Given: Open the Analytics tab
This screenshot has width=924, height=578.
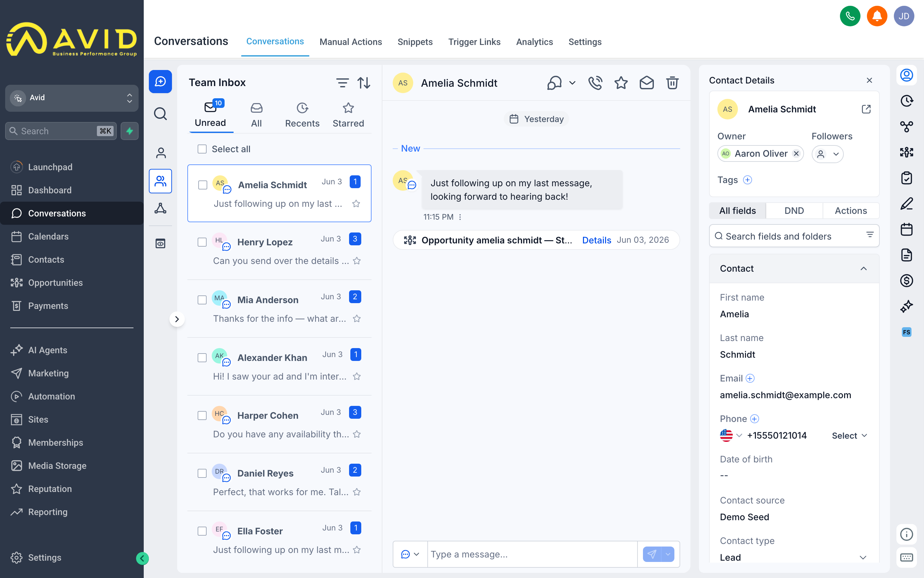Looking at the screenshot, I should coord(534,42).
